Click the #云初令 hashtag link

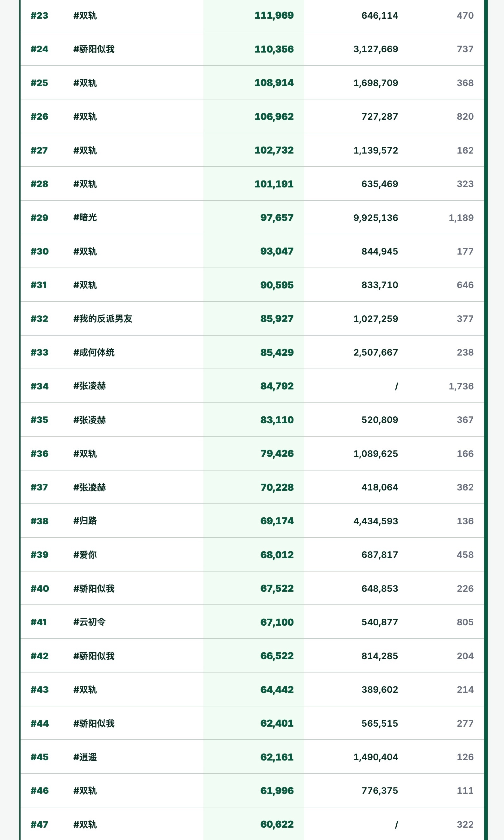(x=90, y=622)
